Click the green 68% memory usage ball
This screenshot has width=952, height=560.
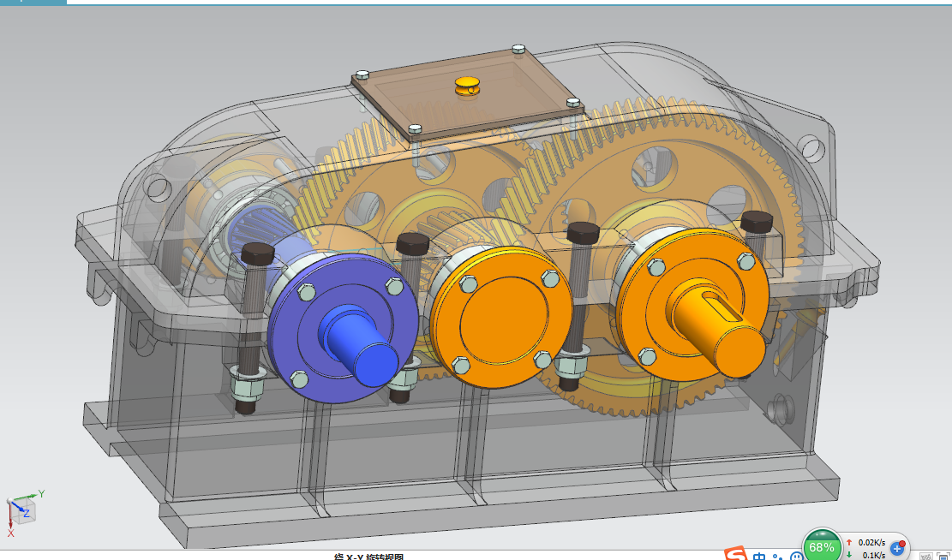(822, 547)
